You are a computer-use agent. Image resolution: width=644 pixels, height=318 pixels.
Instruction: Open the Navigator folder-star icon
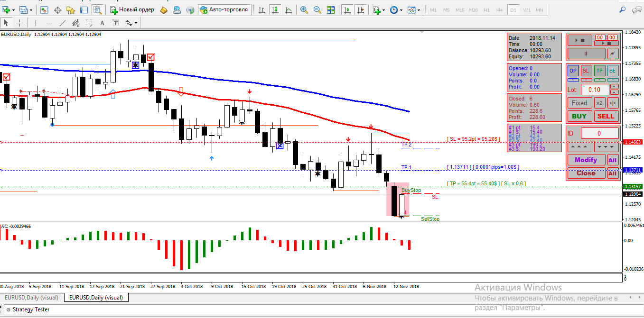71,9
